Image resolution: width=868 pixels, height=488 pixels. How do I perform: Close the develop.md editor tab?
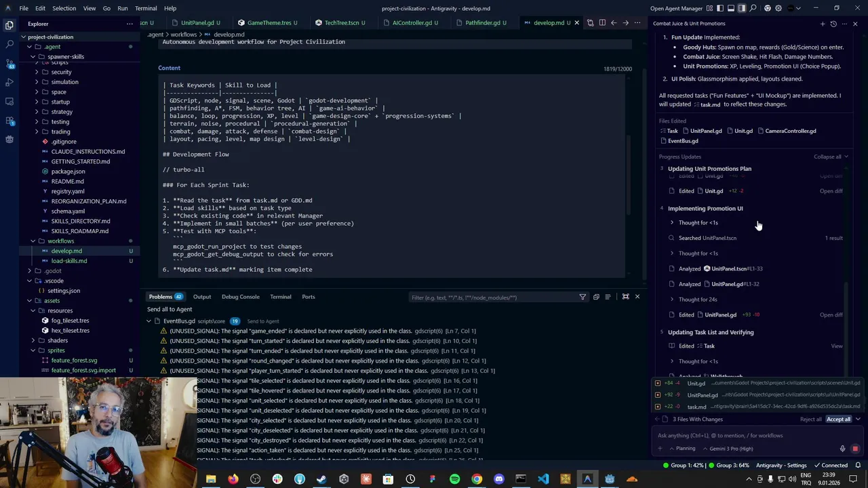pyautogui.click(x=577, y=22)
